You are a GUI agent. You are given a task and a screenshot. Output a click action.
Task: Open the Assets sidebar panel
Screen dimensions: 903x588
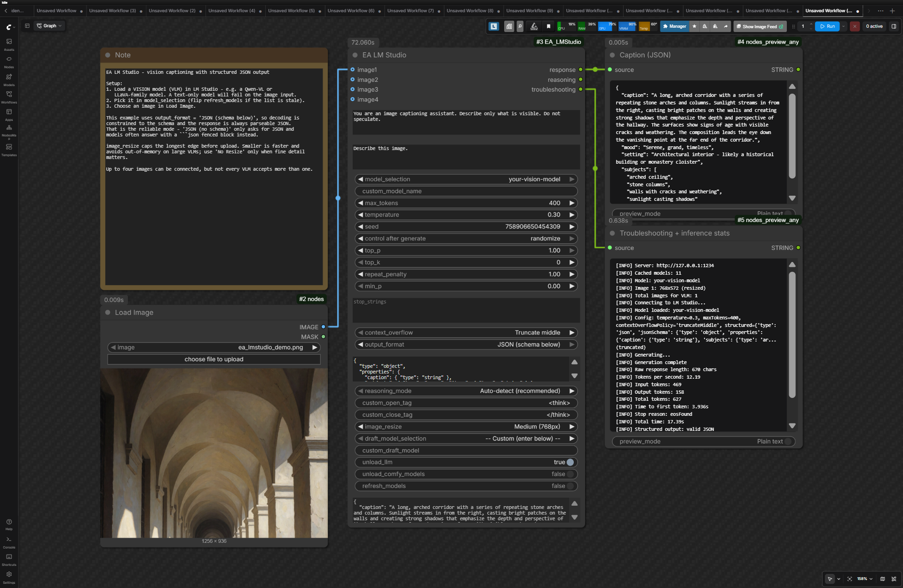(9, 44)
